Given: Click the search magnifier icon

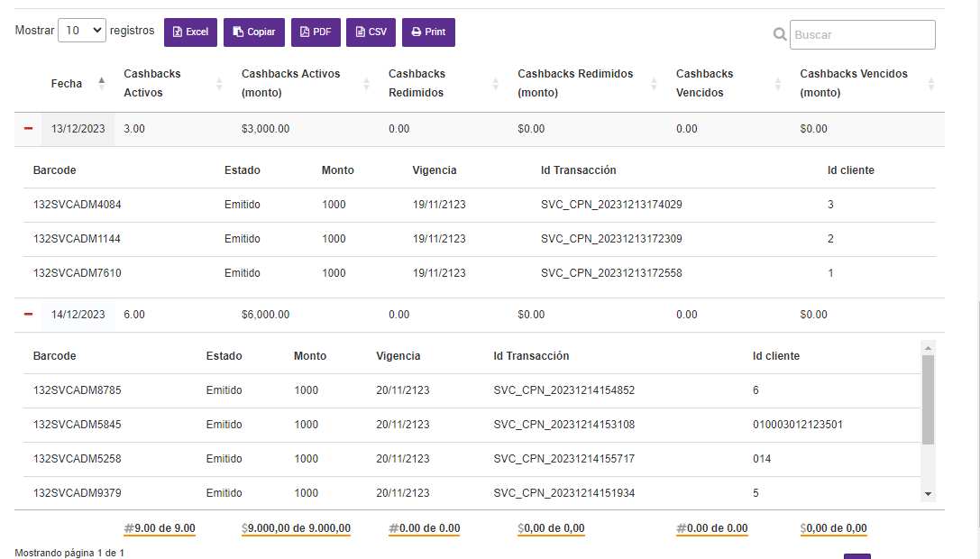Looking at the screenshot, I should tap(780, 35).
